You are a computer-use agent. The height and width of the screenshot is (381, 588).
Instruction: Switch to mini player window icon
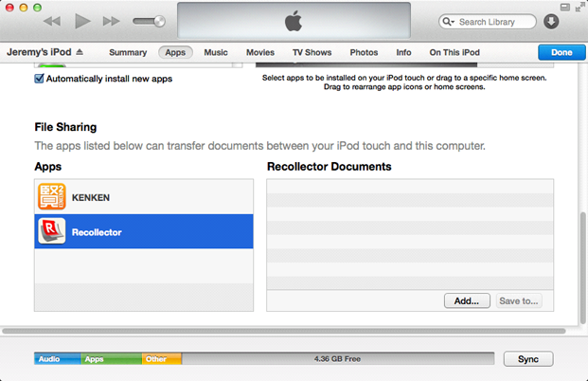tap(564, 8)
